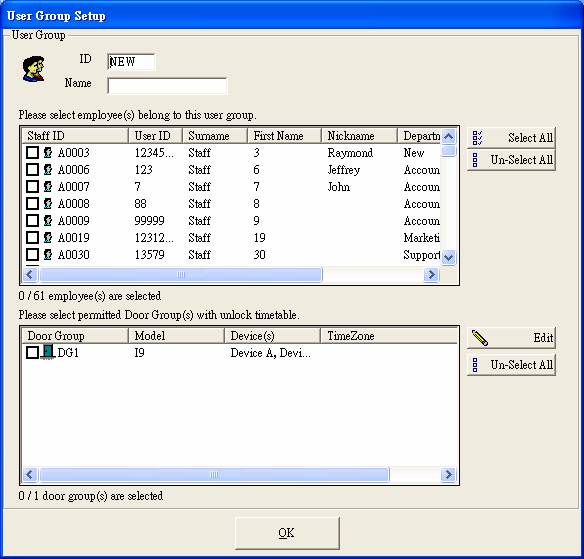This screenshot has width=584, height=559.
Task: Click the door icon next to DG1
Action: tap(48, 352)
